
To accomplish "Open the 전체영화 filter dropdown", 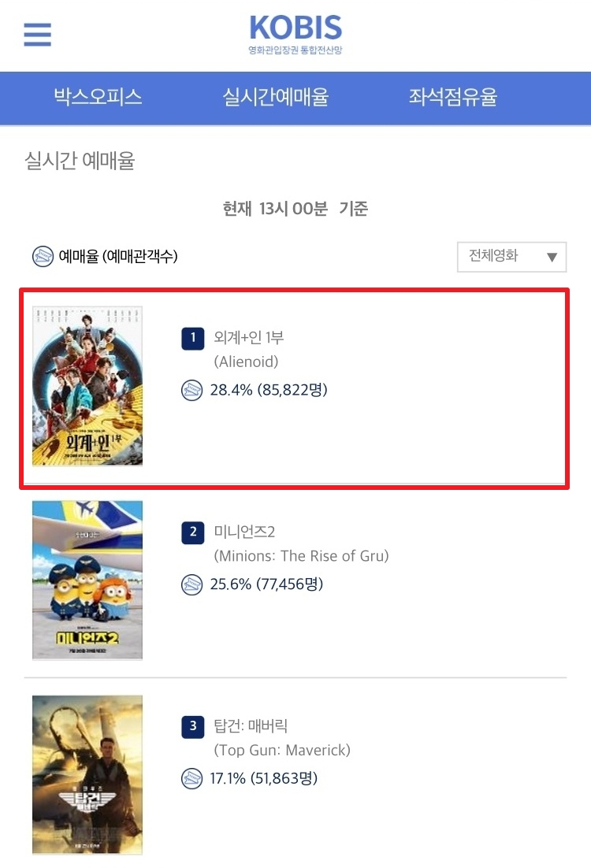I will [511, 256].
